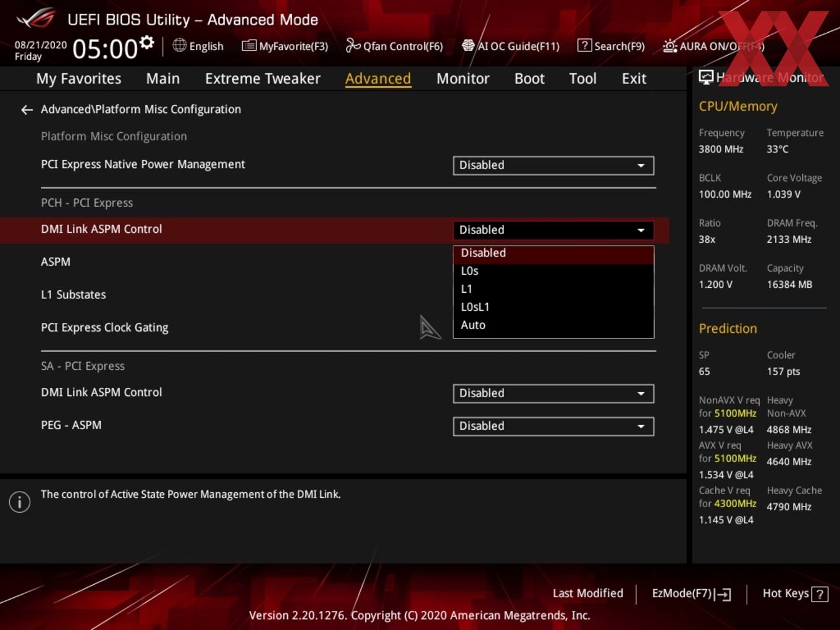
Task: Select Auto in the dropdown list
Action: click(x=553, y=325)
